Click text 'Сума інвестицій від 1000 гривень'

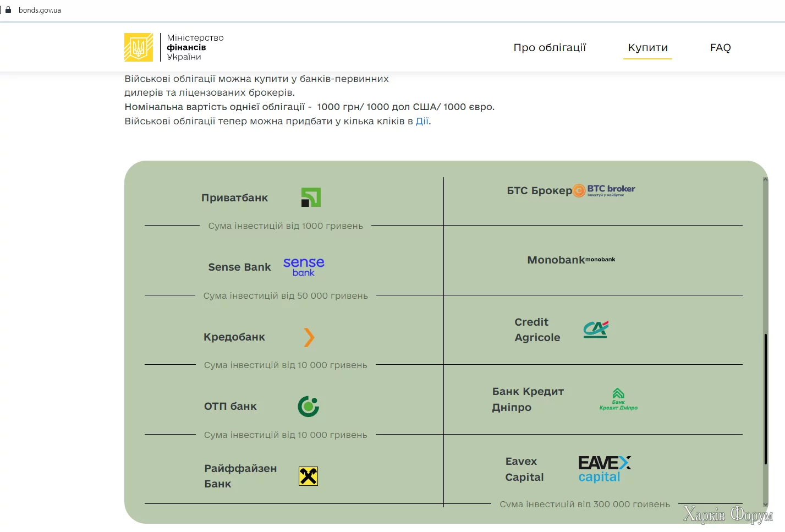pyautogui.click(x=286, y=226)
